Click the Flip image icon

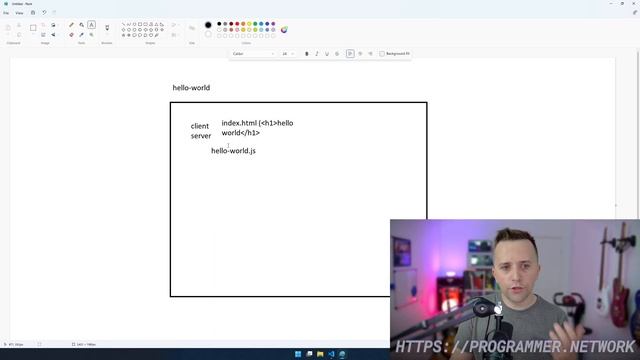(53, 35)
